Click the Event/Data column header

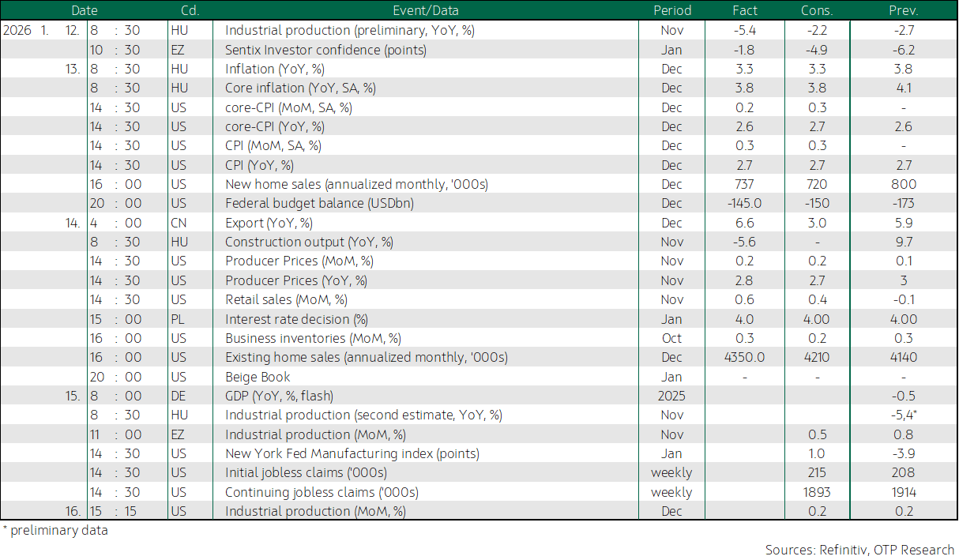[425, 10]
